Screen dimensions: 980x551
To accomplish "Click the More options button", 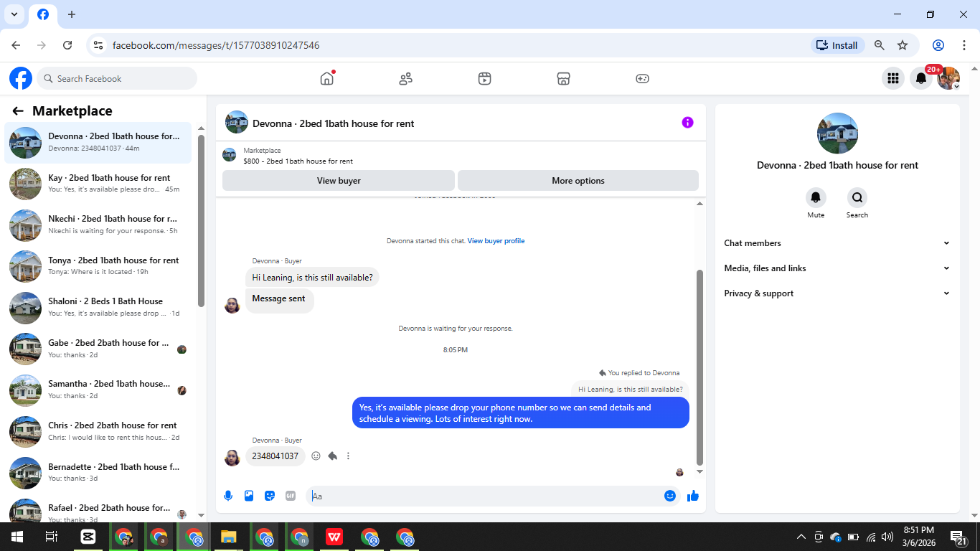I will pos(578,181).
